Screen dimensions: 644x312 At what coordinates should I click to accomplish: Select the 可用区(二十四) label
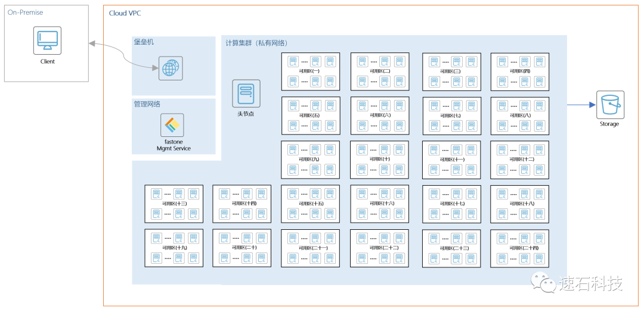[524, 248]
